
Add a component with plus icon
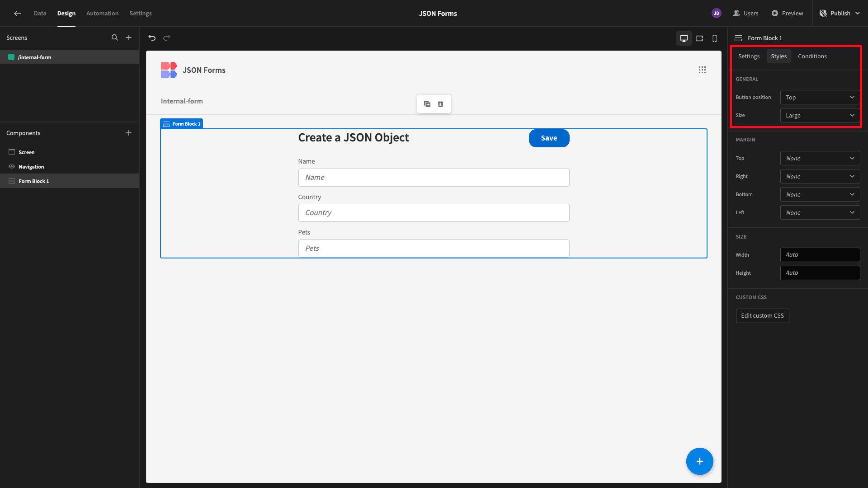tap(129, 133)
